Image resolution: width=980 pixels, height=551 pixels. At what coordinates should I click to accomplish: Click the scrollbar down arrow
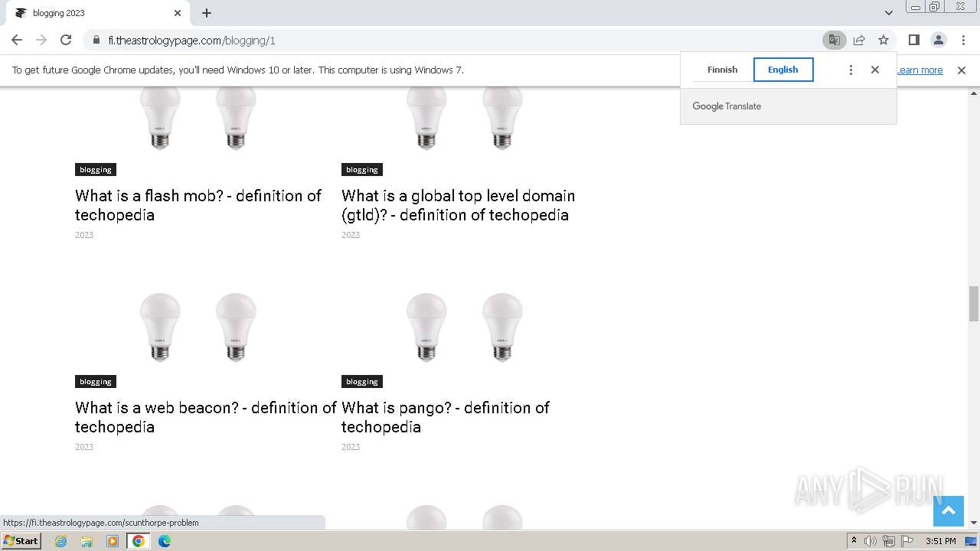coord(974,523)
